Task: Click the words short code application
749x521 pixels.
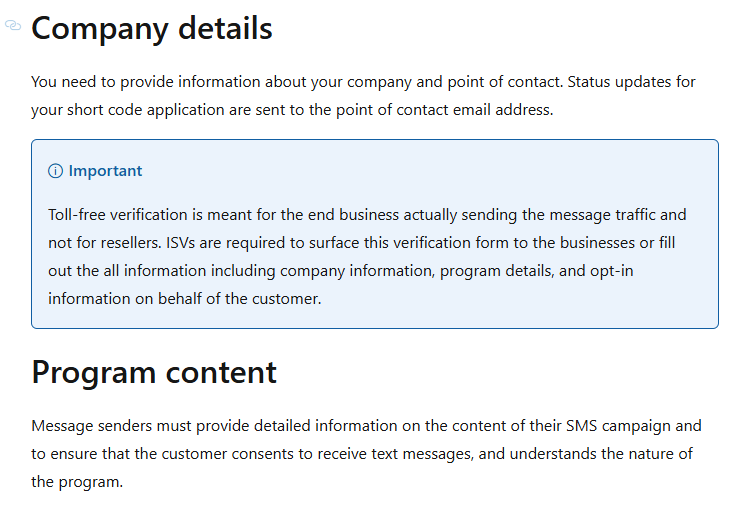Action: (145, 110)
